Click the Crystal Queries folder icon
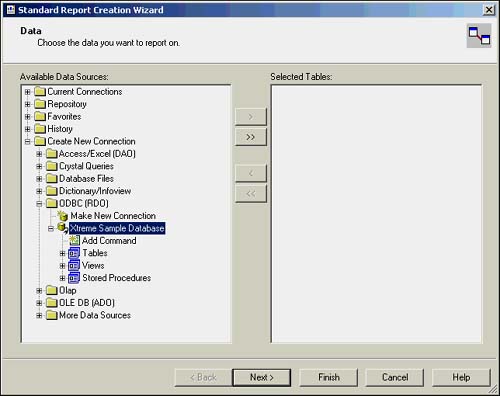Screen dimensions: 500x396 [52, 166]
